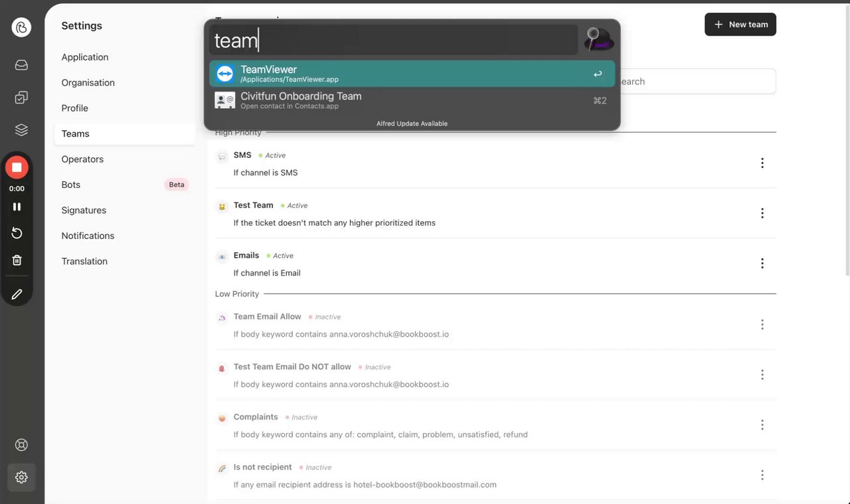Image resolution: width=850 pixels, height=504 pixels.
Task: Open options menu for Test Team
Action: point(762,213)
